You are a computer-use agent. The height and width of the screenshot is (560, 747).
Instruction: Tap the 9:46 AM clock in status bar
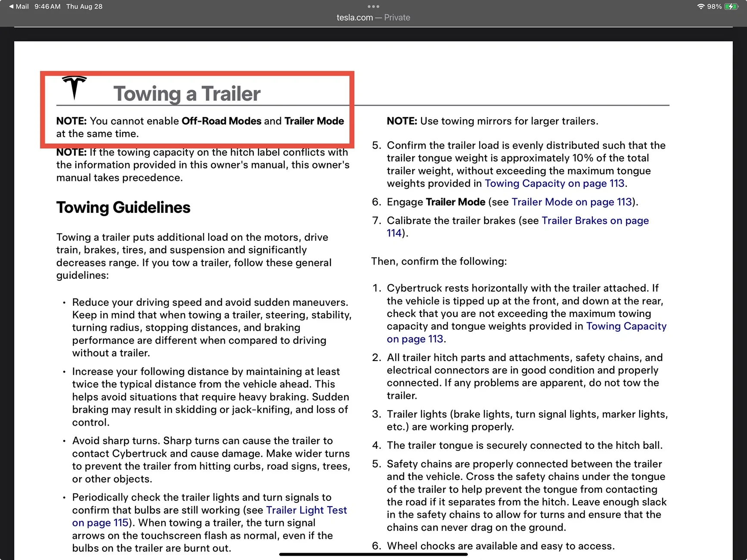47,6
